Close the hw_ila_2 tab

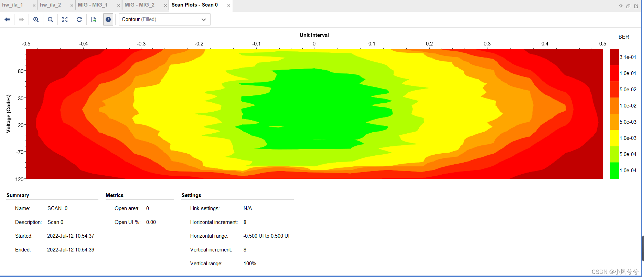(72, 6)
